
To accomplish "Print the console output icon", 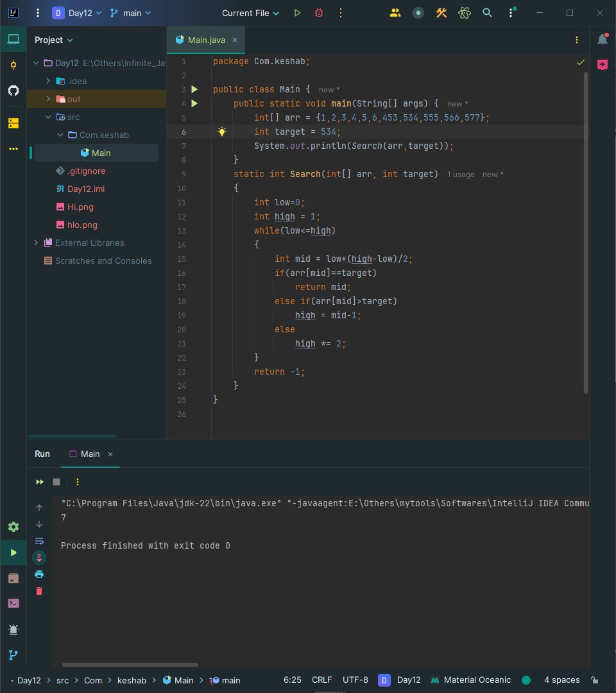I will (x=39, y=574).
